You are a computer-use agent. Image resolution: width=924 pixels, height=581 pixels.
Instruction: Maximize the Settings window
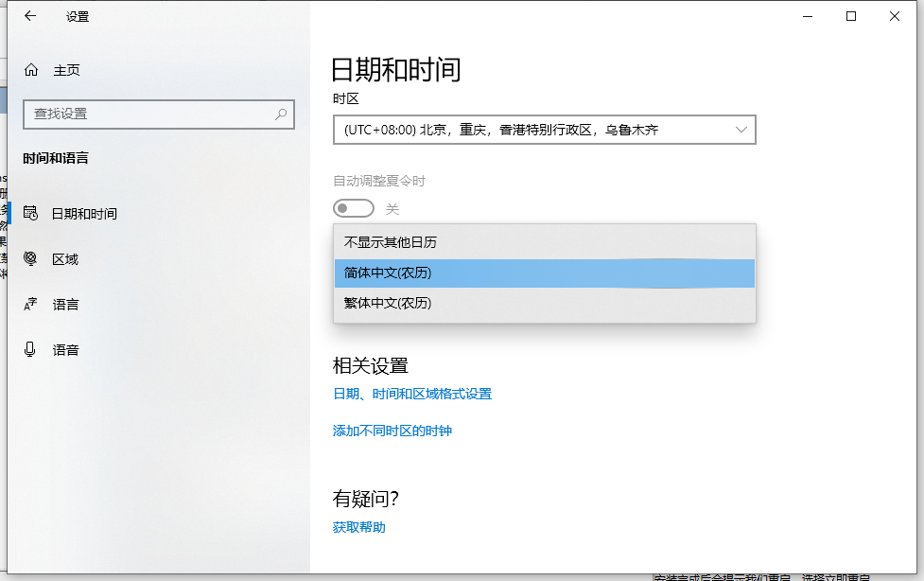[x=851, y=16]
